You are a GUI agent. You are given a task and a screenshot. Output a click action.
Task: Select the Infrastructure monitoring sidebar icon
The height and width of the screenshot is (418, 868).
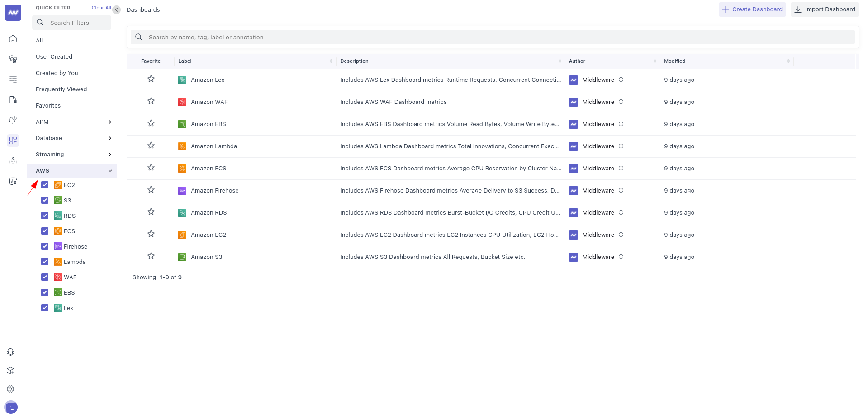click(13, 59)
